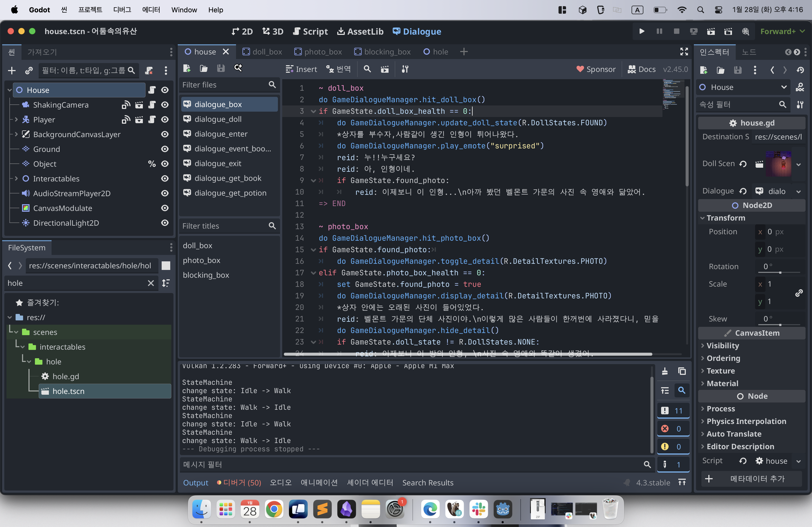Click the Sponsor button
Viewport: 812px width, 527px height.
(x=596, y=69)
